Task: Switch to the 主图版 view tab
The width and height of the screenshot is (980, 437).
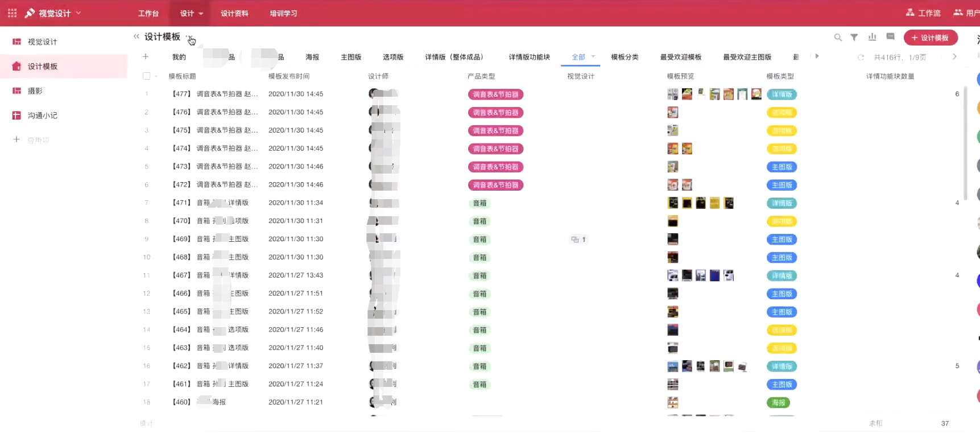Action: click(x=351, y=57)
